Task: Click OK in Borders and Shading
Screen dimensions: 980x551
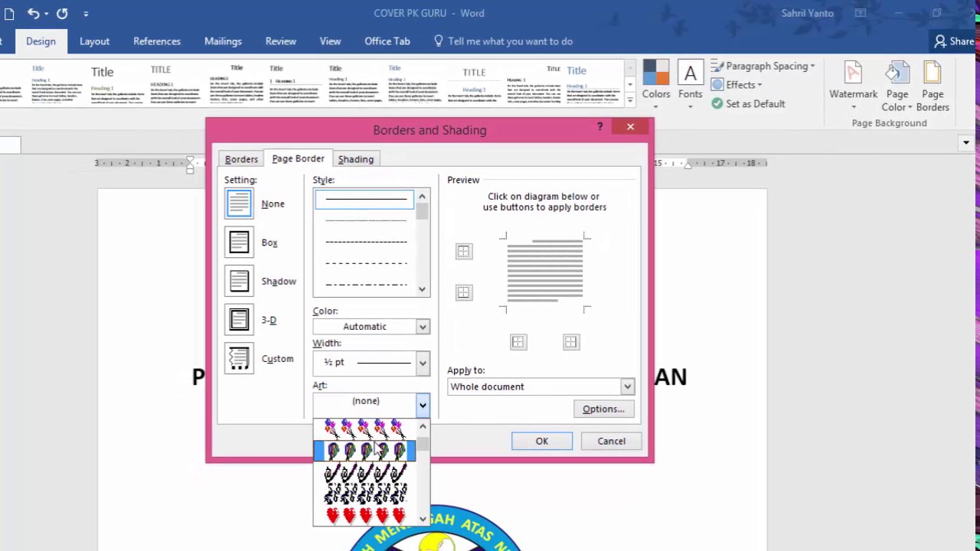Action: [542, 441]
